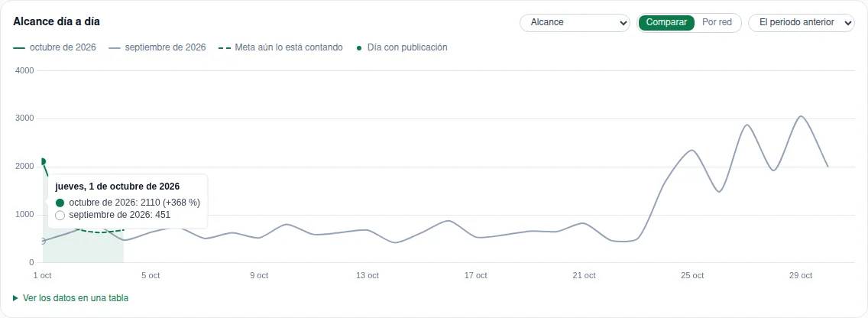The image size is (868, 318).
Task: Click Meta aún lo está contando legend
Action: 280,47
